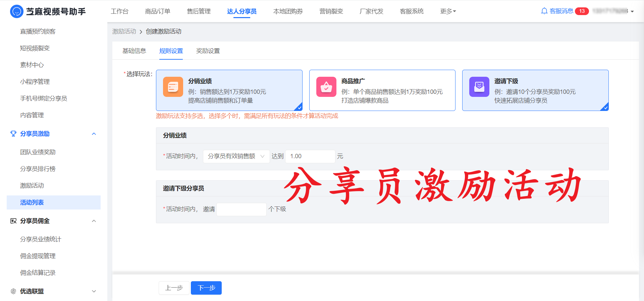Open the 客服消息 bell icon

544,11
